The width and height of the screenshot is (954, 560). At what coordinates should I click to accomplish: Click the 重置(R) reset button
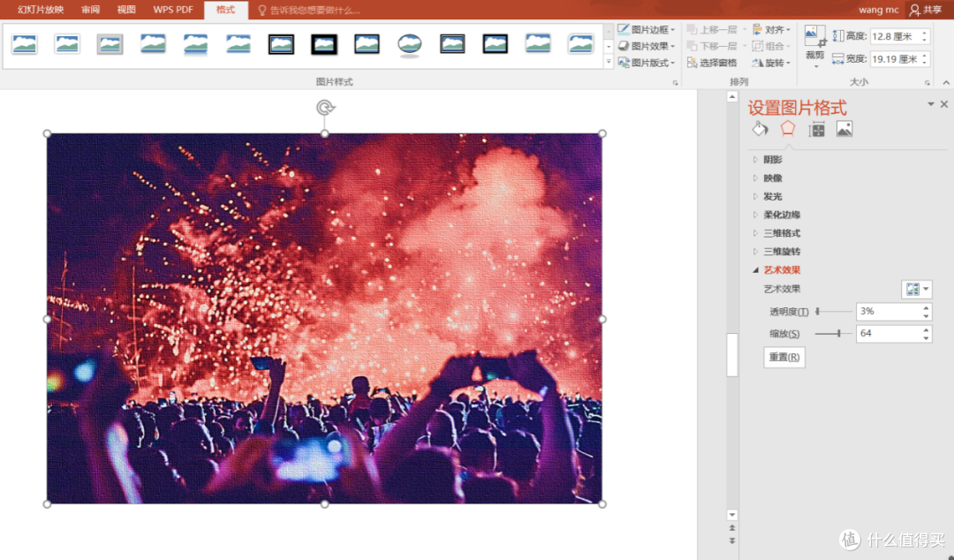click(784, 358)
